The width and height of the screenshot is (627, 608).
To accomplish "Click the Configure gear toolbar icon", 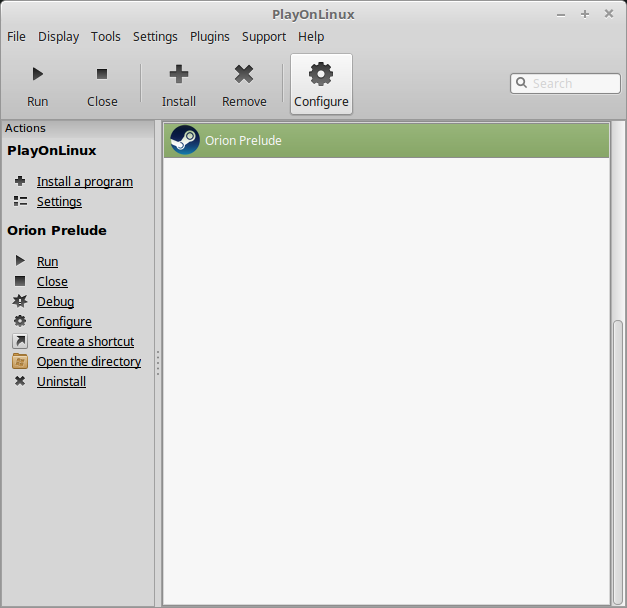I will tap(321, 74).
